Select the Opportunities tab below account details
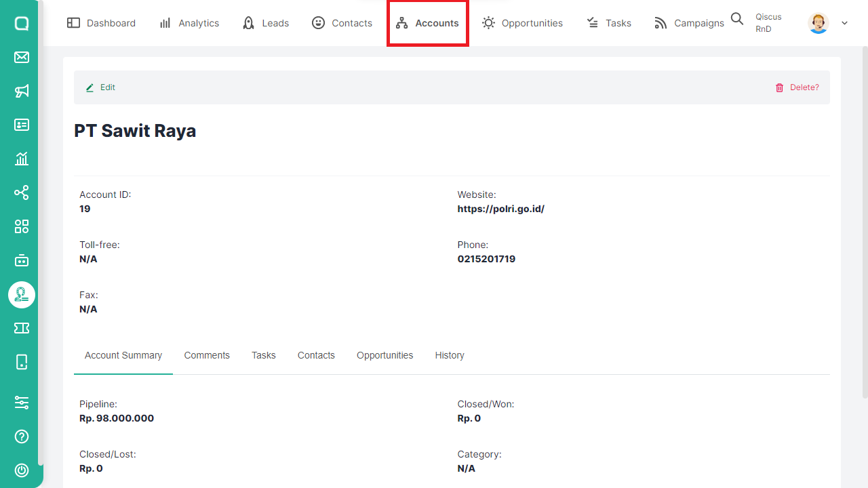The height and width of the screenshot is (488, 868). tap(384, 355)
